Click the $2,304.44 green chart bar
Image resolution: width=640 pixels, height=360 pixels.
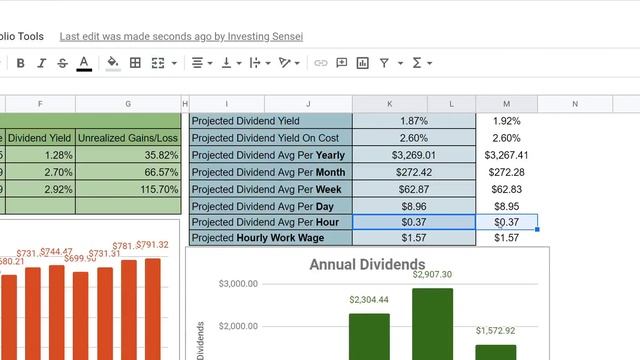point(369,337)
